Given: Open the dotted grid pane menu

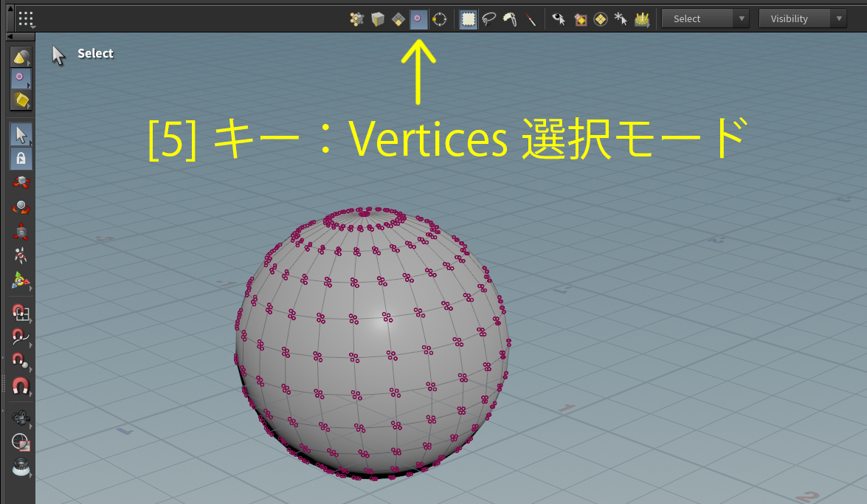Looking at the screenshot, I should (26, 18).
